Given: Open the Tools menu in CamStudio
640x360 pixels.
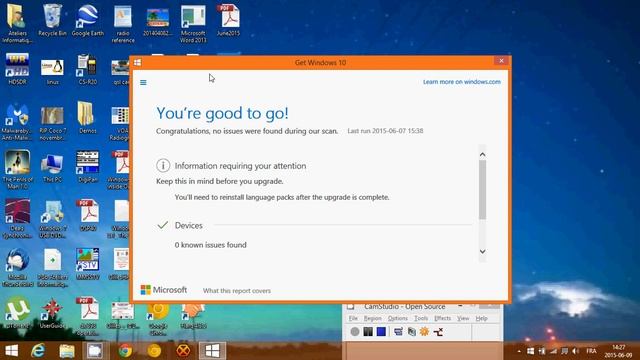Looking at the screenshot, I should 421,318.
